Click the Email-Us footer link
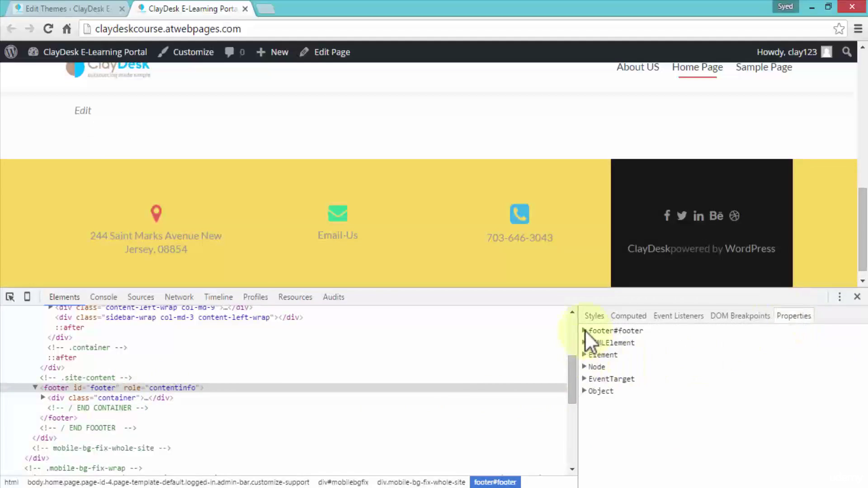The image size is (868, 488). [338, 235]
